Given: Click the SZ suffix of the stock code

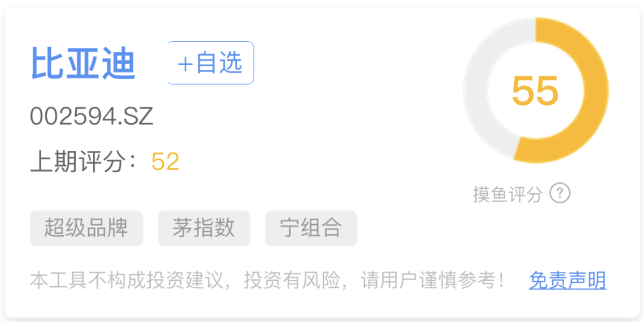Looking at the screenshot, I should pyautogui.click(x=141, y=117).
